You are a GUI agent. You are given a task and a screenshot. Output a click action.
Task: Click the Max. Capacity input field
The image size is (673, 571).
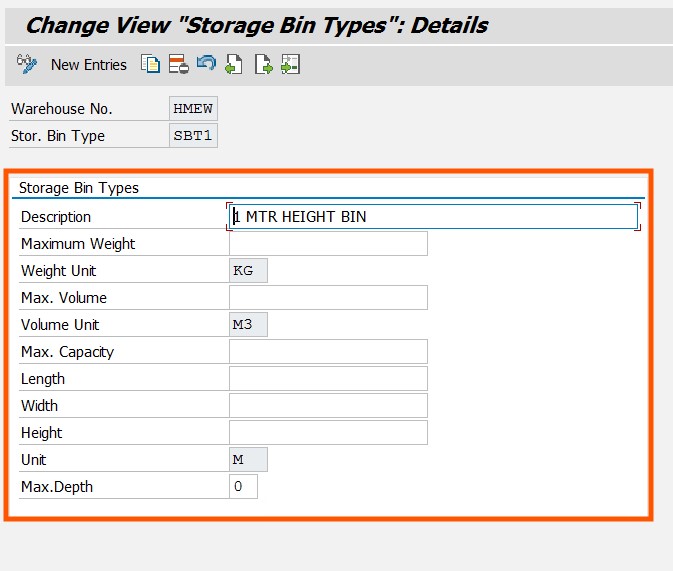point(328,352)
